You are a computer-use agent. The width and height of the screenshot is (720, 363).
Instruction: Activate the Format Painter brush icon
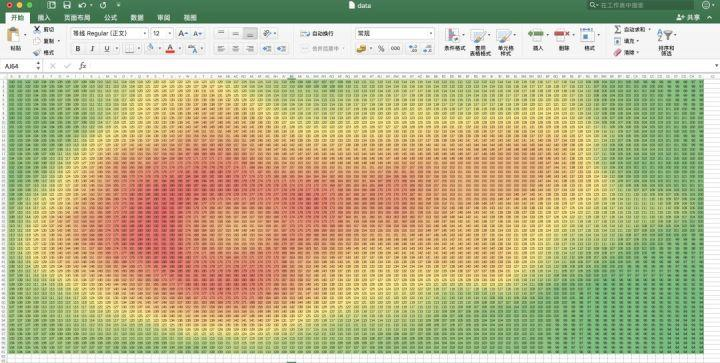coord(38,53)
